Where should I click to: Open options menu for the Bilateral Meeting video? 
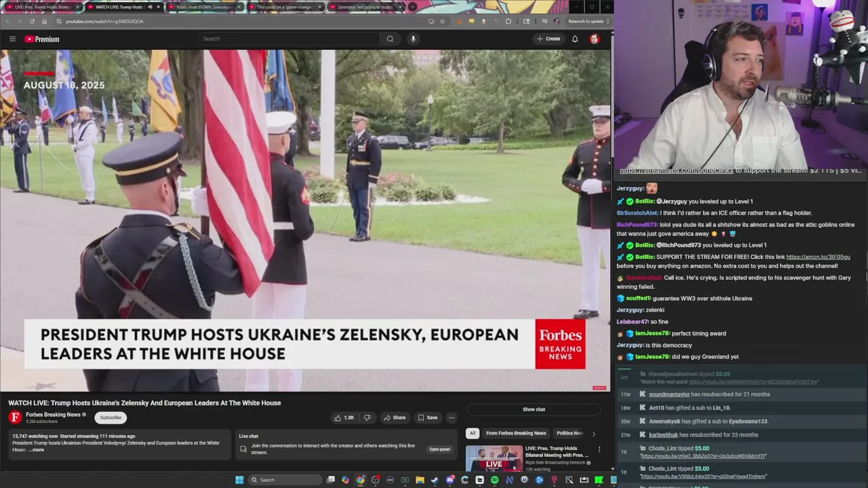pos(599,449)
